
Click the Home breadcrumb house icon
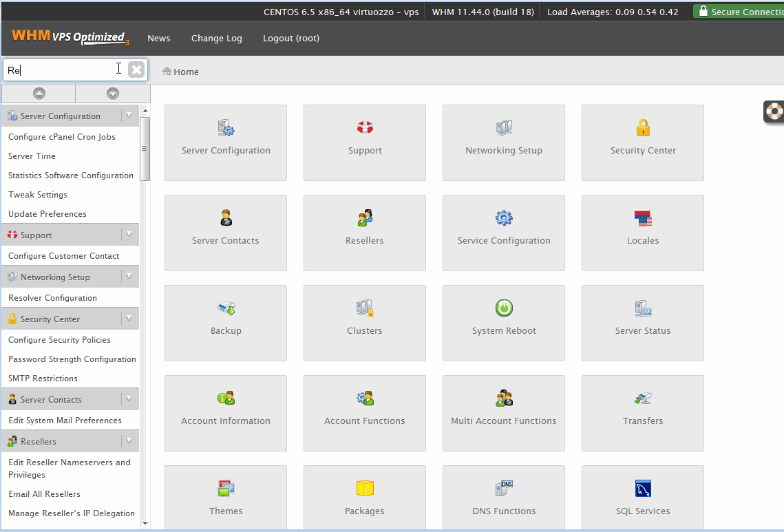pos(167,72)
